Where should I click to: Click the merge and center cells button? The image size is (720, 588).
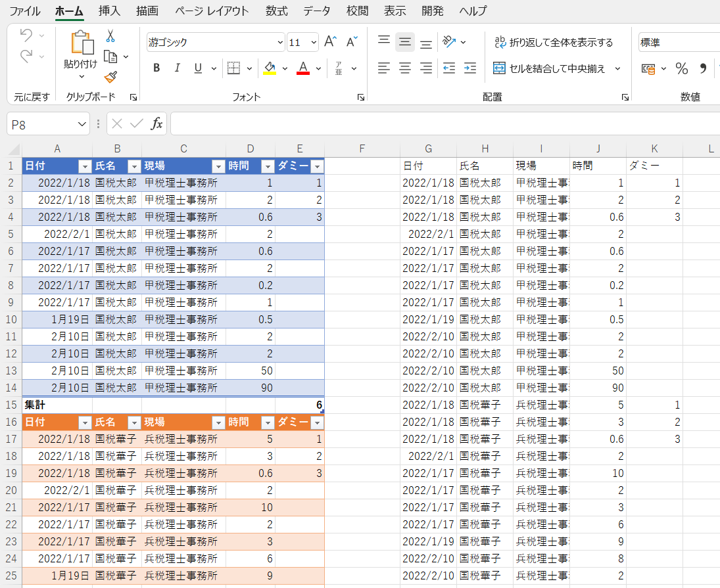tap(550, 68)
